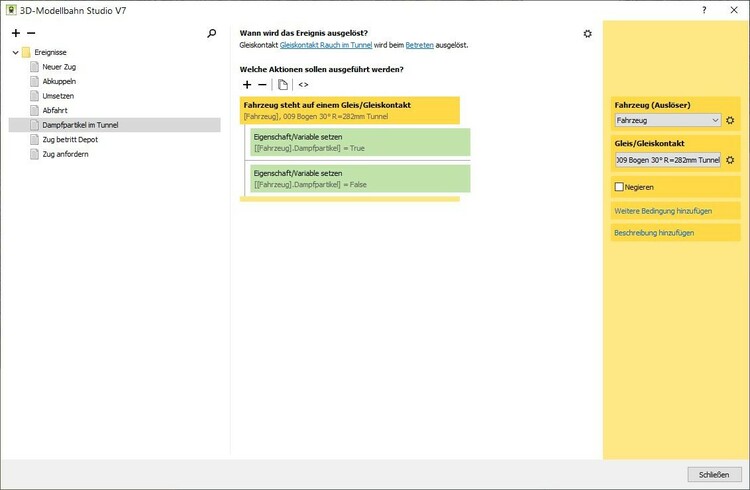This screenshot has height=490, width=750.
Task: Copy actions using the document icon
Action: [283, 85]
